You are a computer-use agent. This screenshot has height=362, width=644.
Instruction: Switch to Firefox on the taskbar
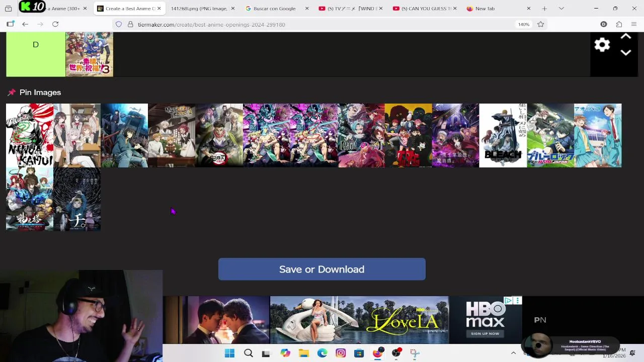click(x=378, y=353)
